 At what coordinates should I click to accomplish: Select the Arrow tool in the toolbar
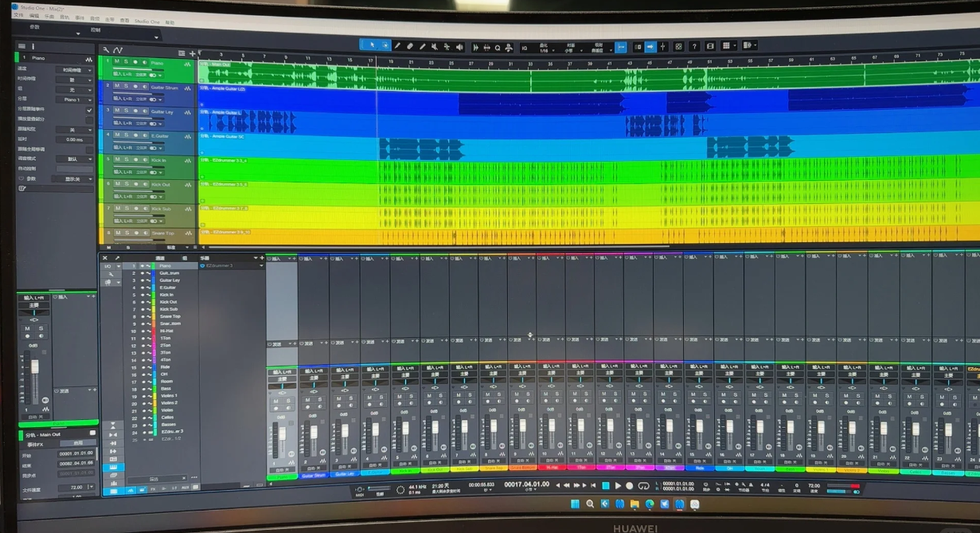(372, 46)
